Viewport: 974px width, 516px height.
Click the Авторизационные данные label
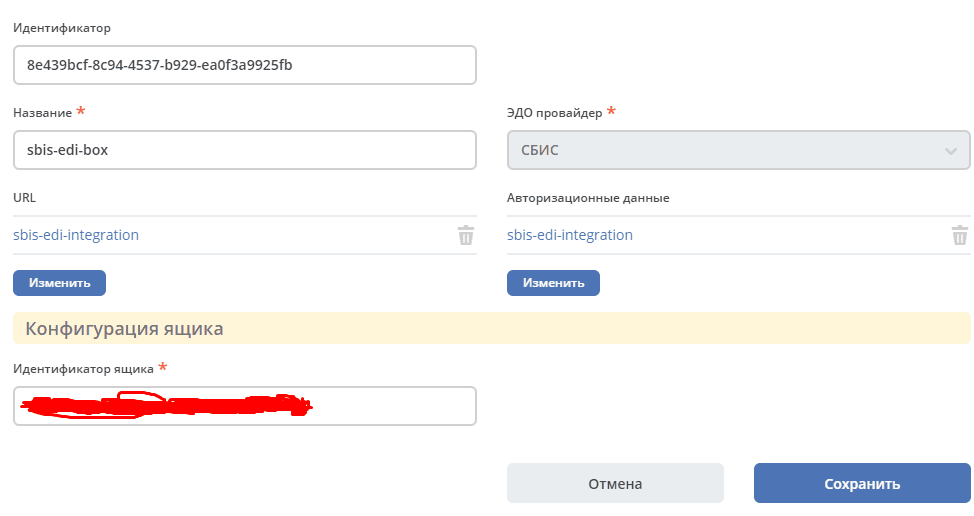(588, 198)
